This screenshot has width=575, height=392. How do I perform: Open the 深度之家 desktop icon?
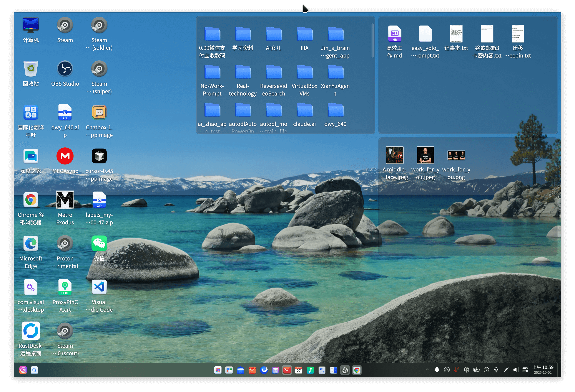click(31, 156)
